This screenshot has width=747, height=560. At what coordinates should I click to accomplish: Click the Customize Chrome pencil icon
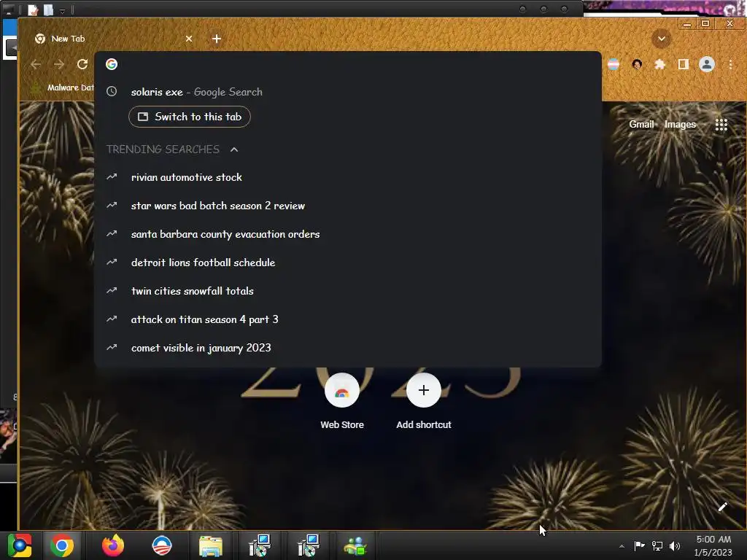coord(723,507)
